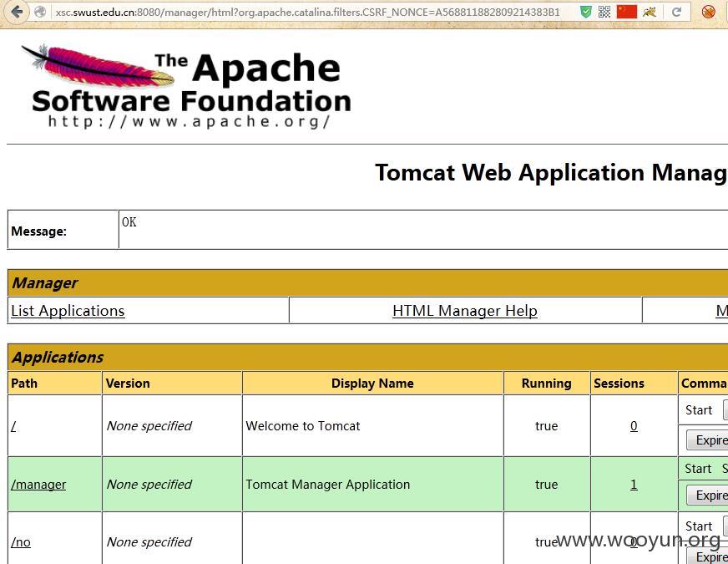
Task: Open the /no path link
Action: pyautogui.click(x=21, y=542)
